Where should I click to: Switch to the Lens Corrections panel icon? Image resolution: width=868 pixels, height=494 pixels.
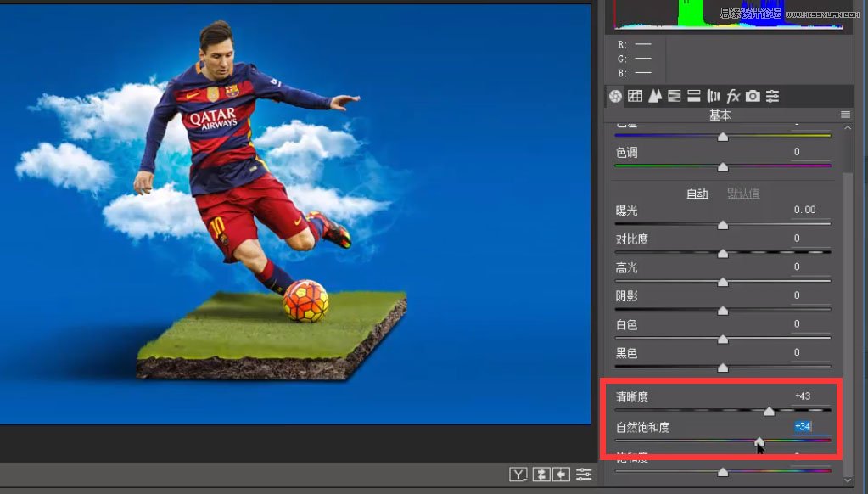tap(714, 97)
